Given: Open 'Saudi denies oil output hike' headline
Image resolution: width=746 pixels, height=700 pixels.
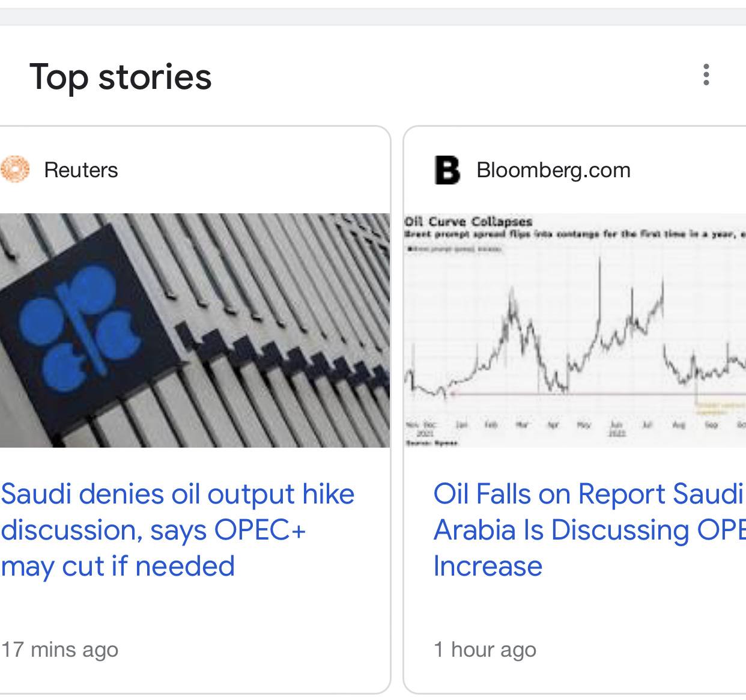Looking at the screenshot, I should pos(178,495).
